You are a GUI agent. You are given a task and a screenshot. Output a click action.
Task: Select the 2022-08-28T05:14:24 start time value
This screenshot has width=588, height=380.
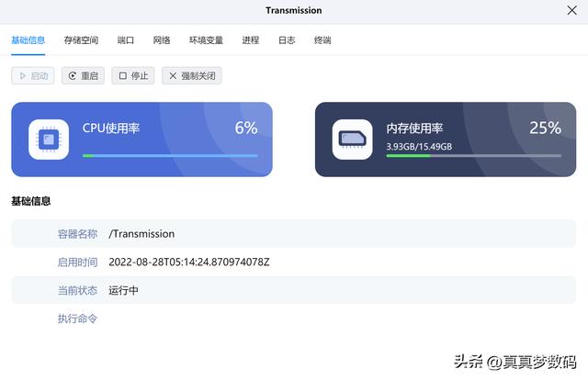point(189,262)
